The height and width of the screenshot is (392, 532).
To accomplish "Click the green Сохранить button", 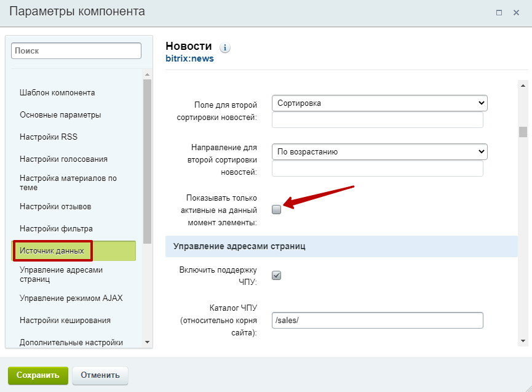I will click(x=38, y=375).
